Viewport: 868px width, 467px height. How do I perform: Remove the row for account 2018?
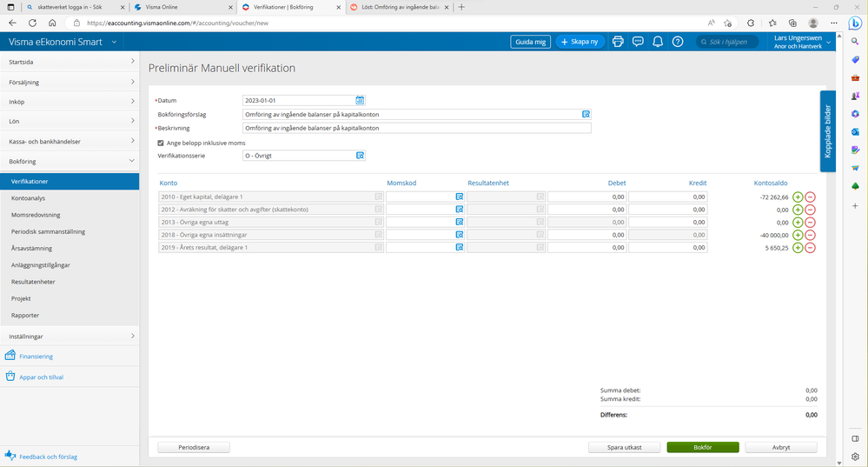point(810,235)
